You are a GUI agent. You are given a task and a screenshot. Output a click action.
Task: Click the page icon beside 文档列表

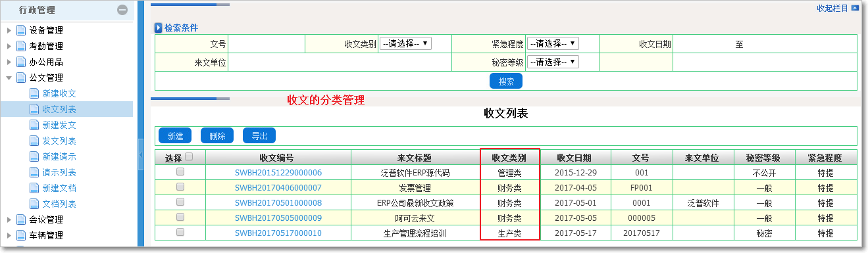click(x=34, y=204)
